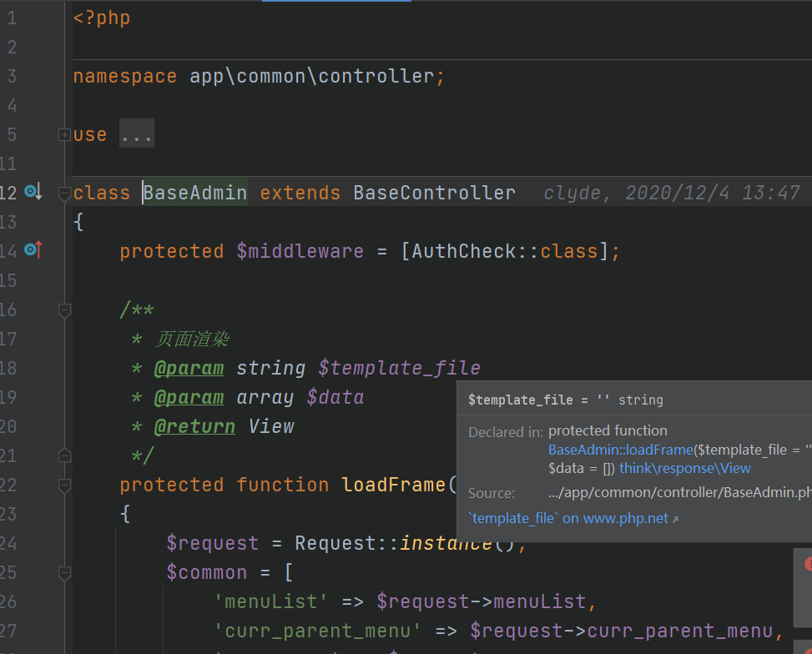812x654 pixels.
Task: Click the $request variable assignment
Action: tap(212, 543)
